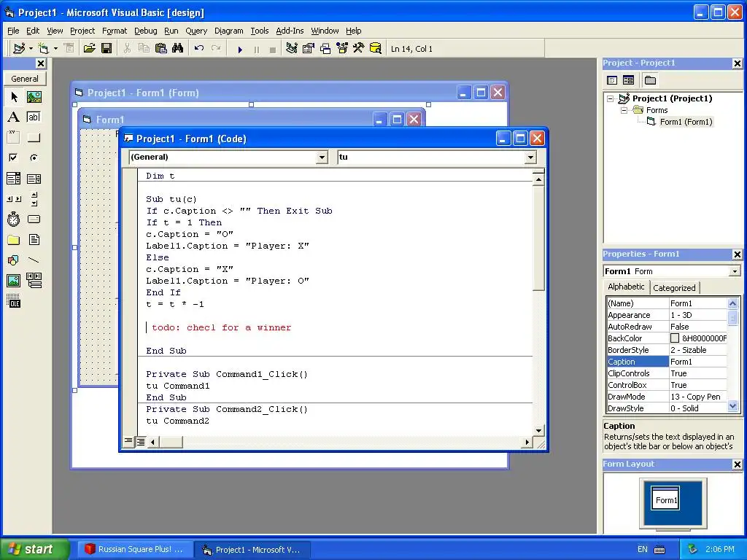
Task: Select the ComboBox control tool
Action: 14,179
